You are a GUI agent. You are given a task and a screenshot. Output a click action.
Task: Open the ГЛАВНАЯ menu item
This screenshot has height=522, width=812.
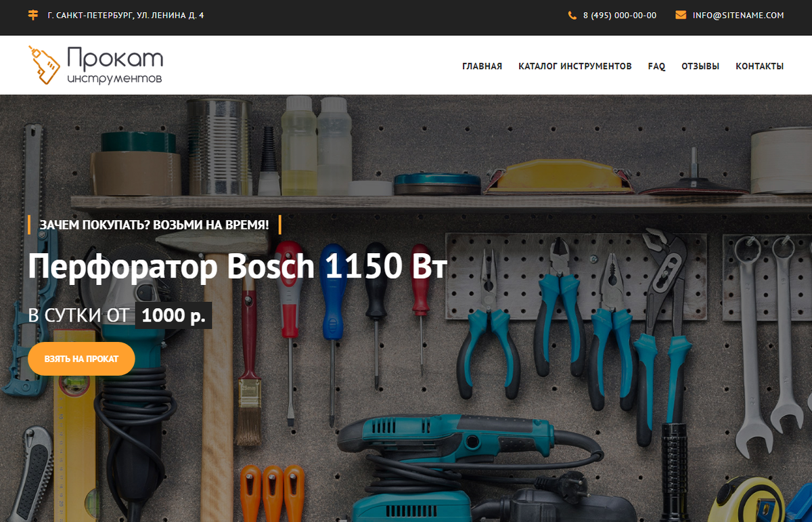pyautogui.click(x=482, y=66)
